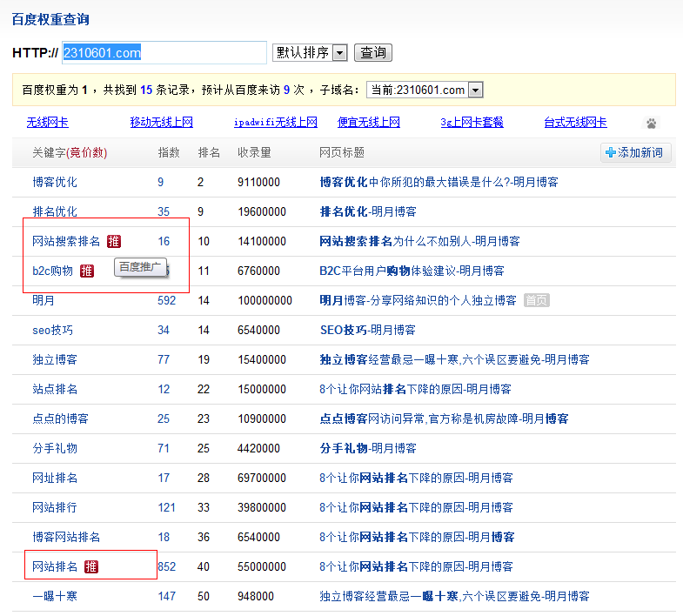Click the 网页标题 column header

(341, 152)
